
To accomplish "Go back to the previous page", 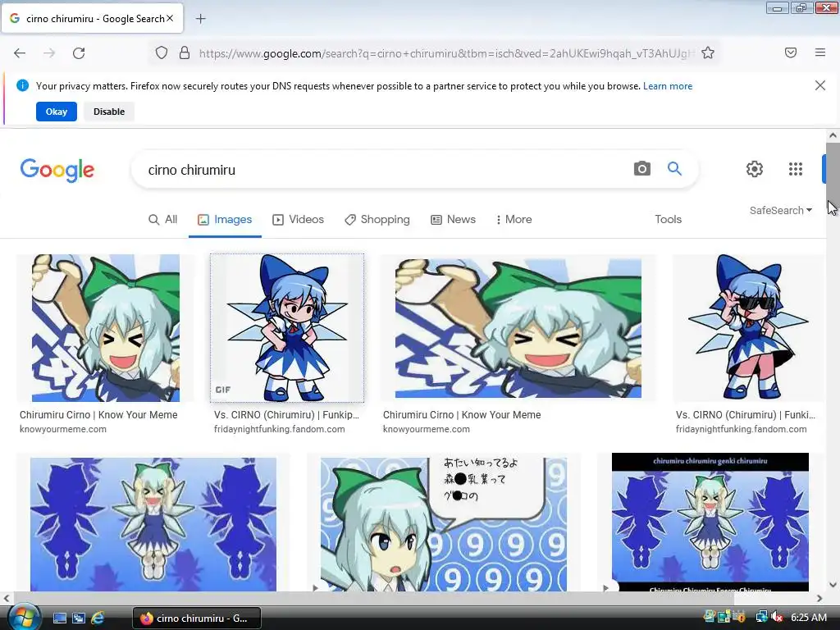I will (20, 53).
